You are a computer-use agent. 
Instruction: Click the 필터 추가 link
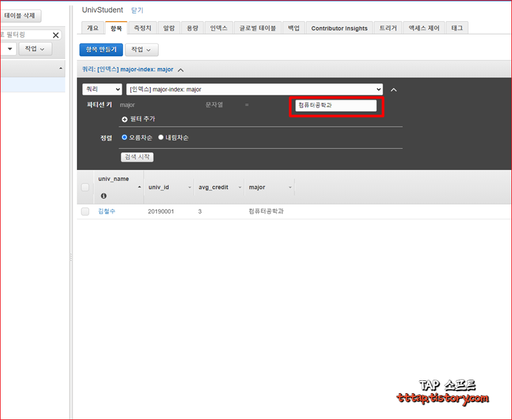(143, 119)
